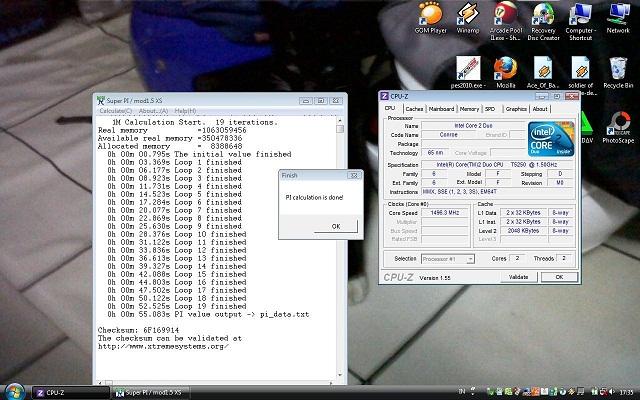Screen dimensions: 640x400
Task: Click the Windows Start orb
Action: click(14, 392)
